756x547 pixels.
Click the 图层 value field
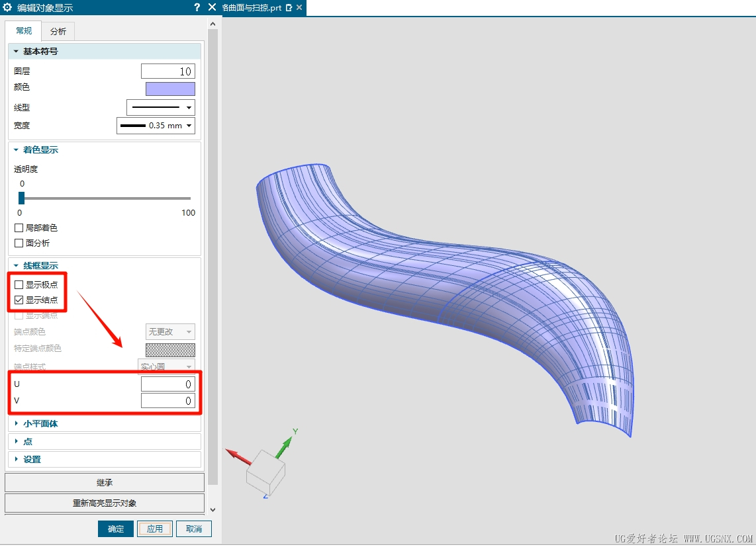point(167,71)
